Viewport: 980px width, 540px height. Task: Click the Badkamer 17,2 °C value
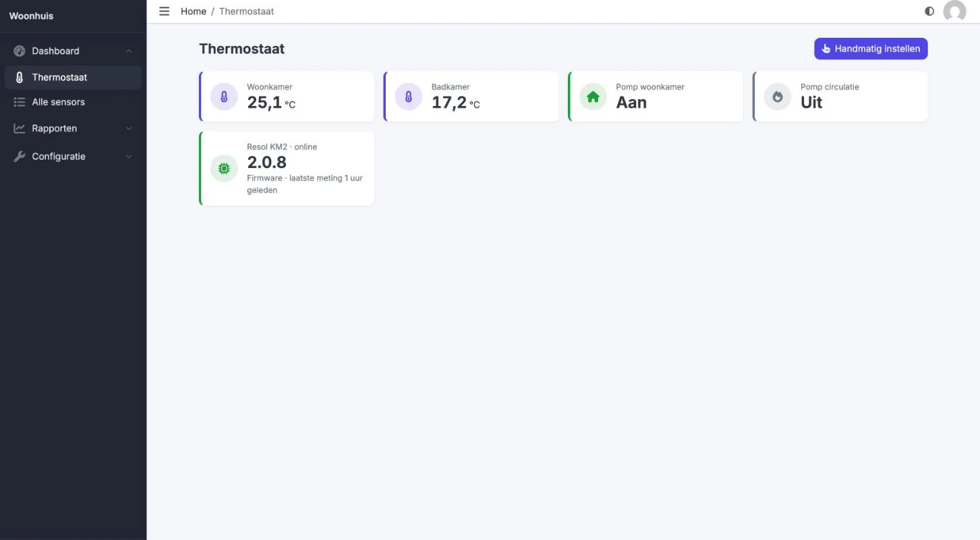click(456, 103)
